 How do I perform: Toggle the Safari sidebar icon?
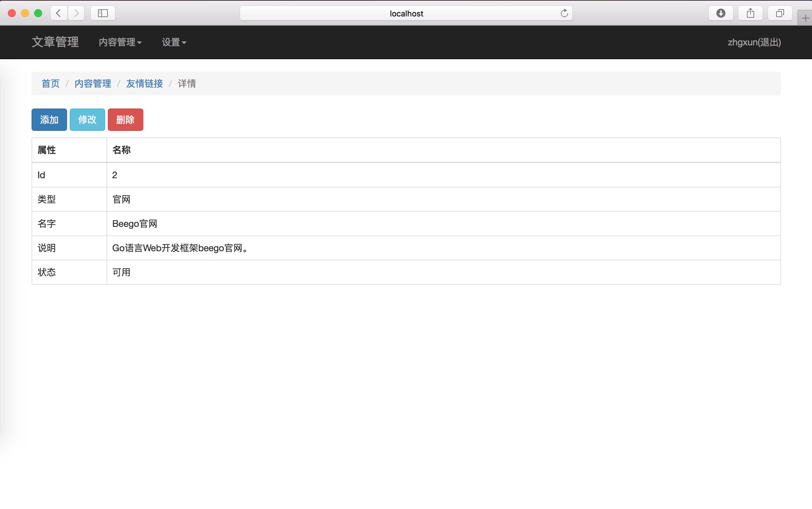[103, 13]
